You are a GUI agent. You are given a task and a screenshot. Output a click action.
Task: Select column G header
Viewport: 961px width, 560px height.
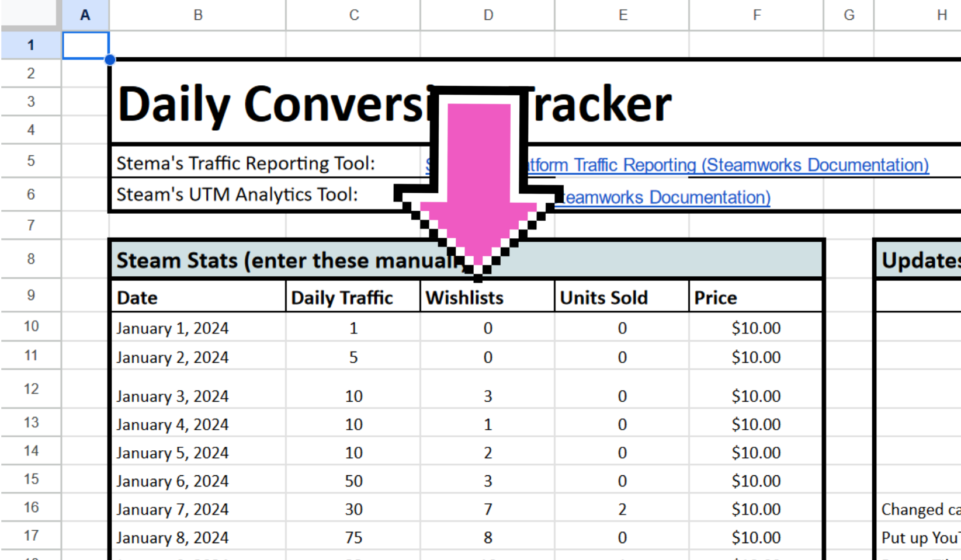pos(849,15)
